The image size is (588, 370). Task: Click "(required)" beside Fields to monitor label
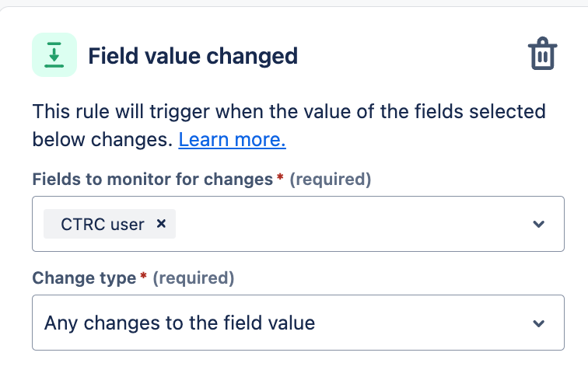pyautogui.click(x=330, y=180)
